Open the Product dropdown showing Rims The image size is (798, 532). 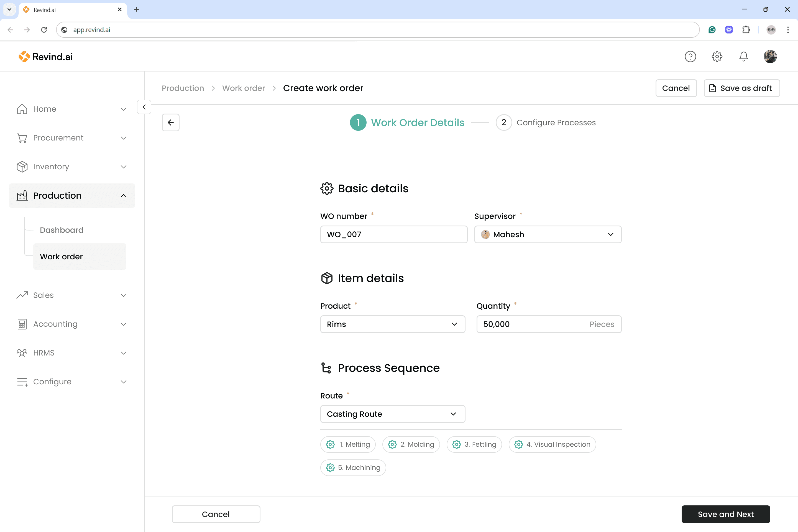(x=393, y=324)
